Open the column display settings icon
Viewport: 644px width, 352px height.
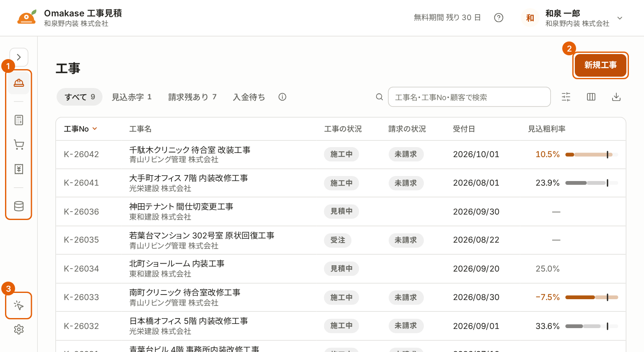click(591, 97)
